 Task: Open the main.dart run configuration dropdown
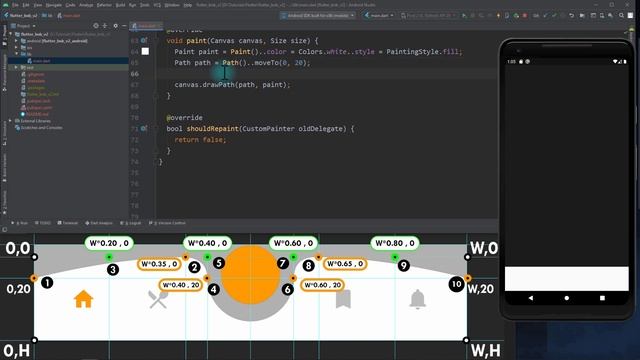379,16
